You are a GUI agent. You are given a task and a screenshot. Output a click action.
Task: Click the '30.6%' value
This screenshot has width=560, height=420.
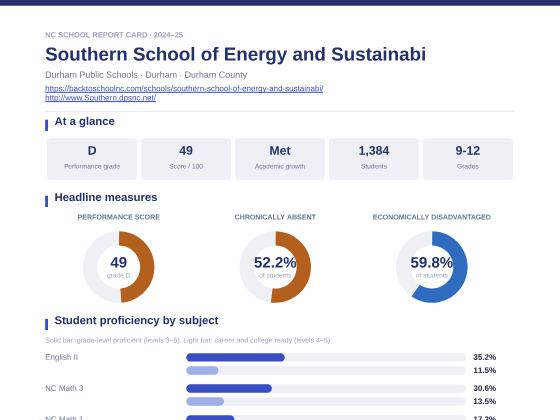point(485,388)
